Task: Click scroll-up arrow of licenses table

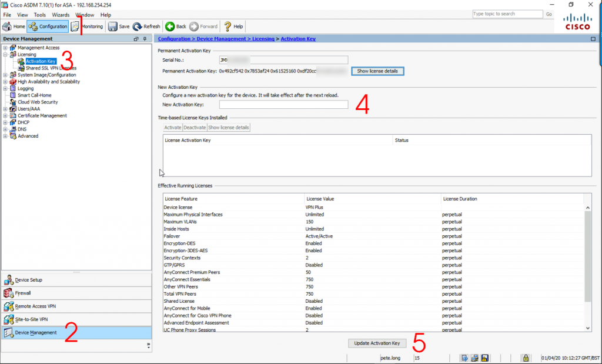Action: click(588, 208)
